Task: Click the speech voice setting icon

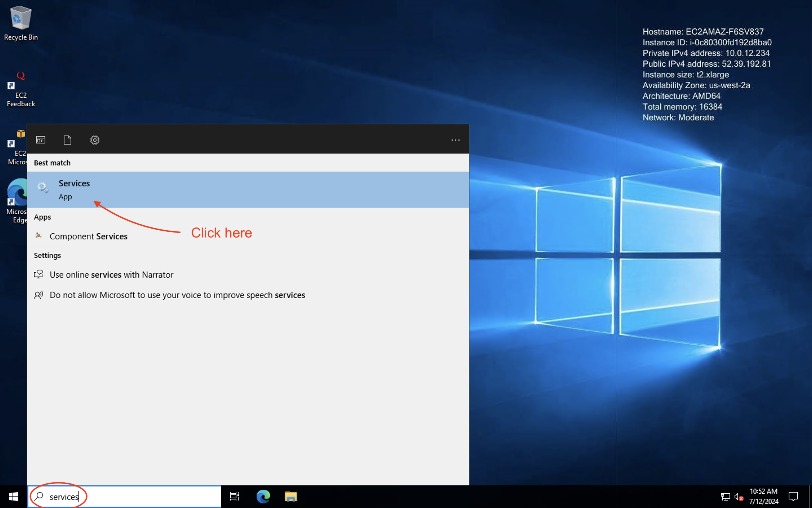Action: coord(39,295)
